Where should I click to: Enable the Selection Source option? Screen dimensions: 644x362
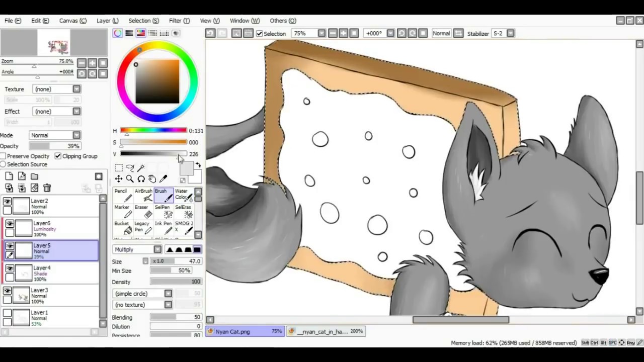[3, 164]
